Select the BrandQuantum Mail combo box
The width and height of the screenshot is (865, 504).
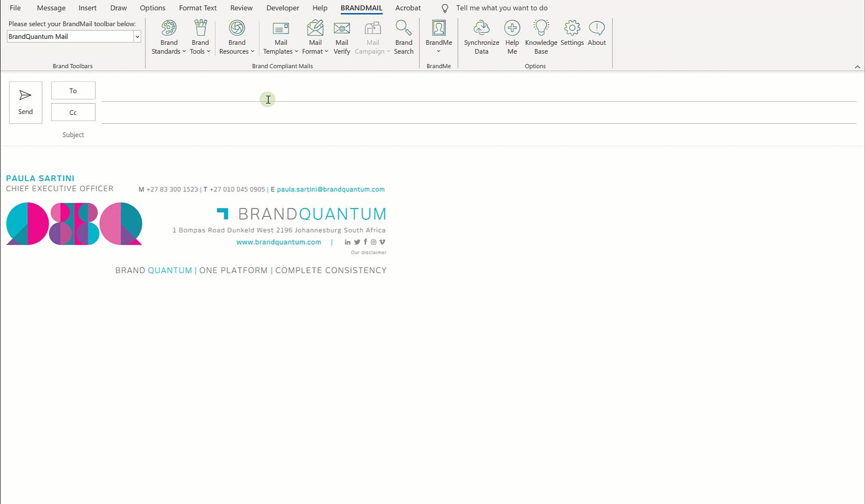[x=74, y=36]
